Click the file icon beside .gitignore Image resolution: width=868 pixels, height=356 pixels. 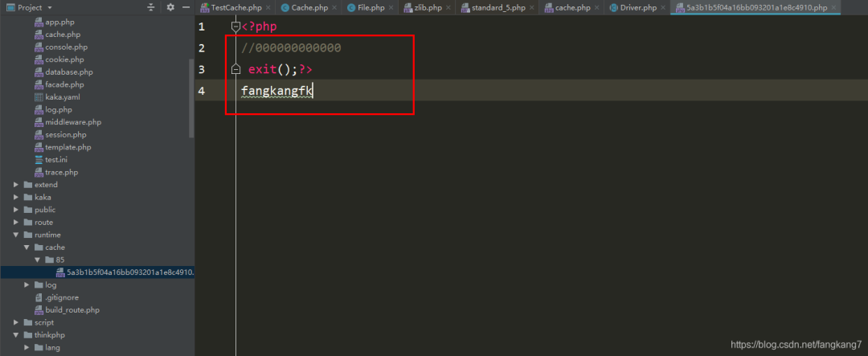pos(39,297)
